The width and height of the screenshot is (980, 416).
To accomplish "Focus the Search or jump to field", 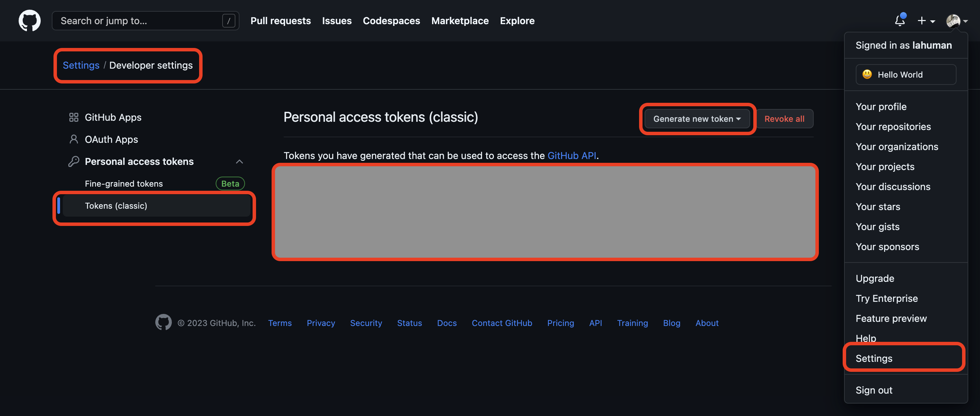I will pyautogui.click(x=137, y=21).
